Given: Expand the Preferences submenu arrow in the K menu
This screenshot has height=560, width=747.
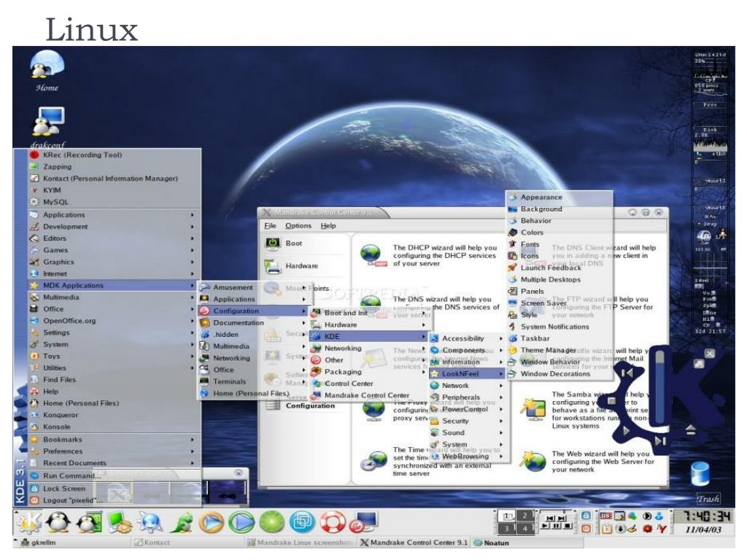Looking at the screenshot, I should coord(193,451).
